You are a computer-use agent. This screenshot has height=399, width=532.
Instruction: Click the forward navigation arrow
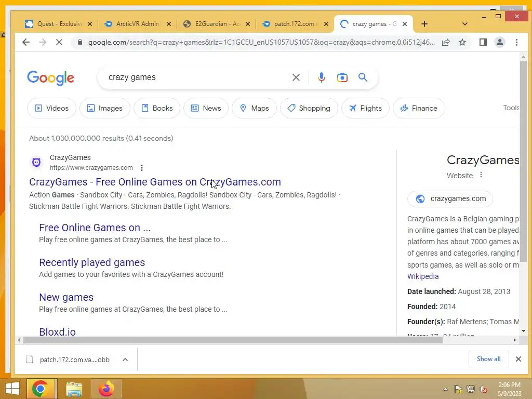pos(43,42)
